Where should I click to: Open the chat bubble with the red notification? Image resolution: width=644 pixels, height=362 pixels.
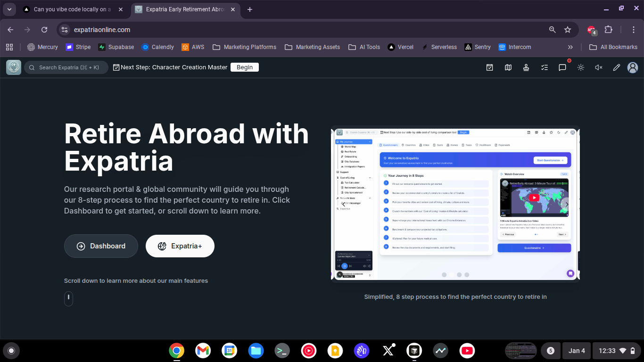(x=562, y=67)
